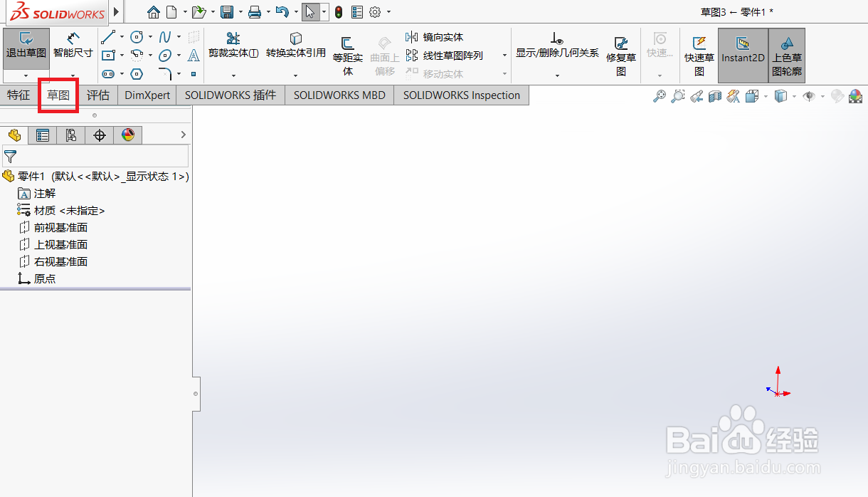868x497 pixels.
Task: Click Zoom to Fit in view toolbar
Action: tap(660, 96)
